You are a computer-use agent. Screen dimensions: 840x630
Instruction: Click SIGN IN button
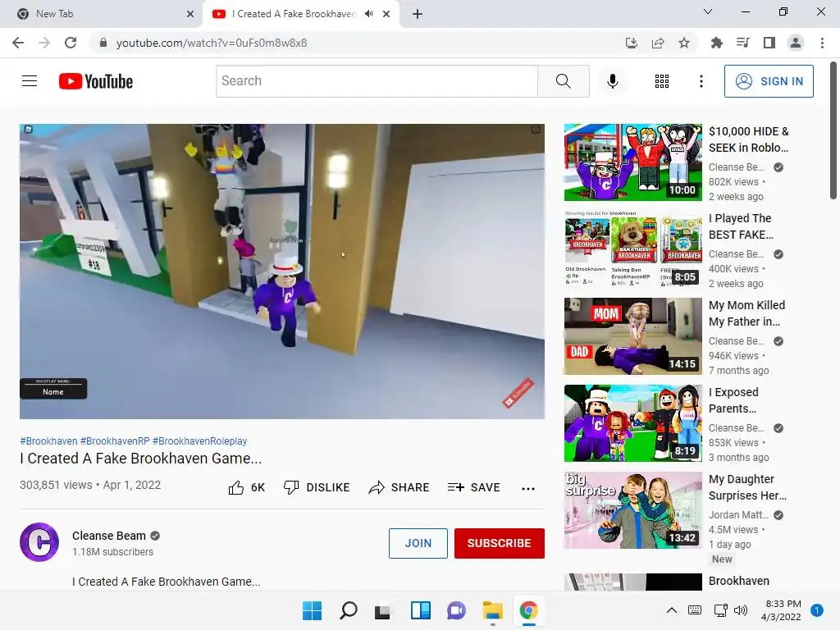tap(768, 81)
